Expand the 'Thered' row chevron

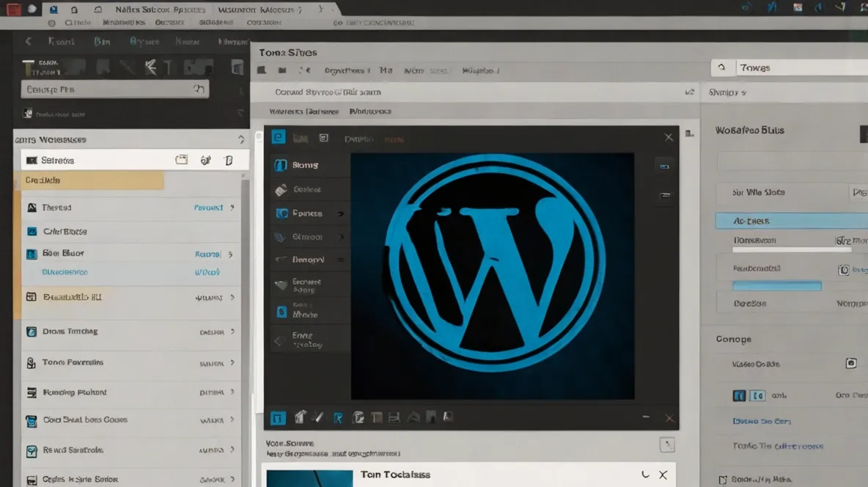[x=232, y=208]
